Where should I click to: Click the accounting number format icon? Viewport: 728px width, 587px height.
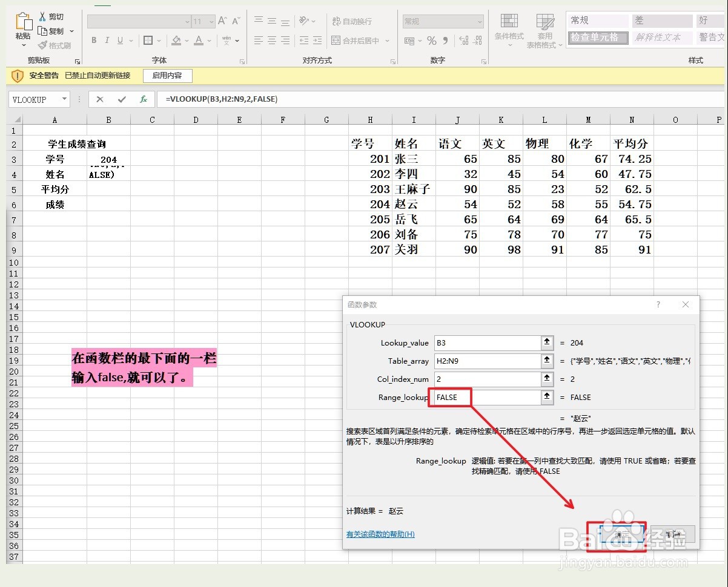[409, 41]
